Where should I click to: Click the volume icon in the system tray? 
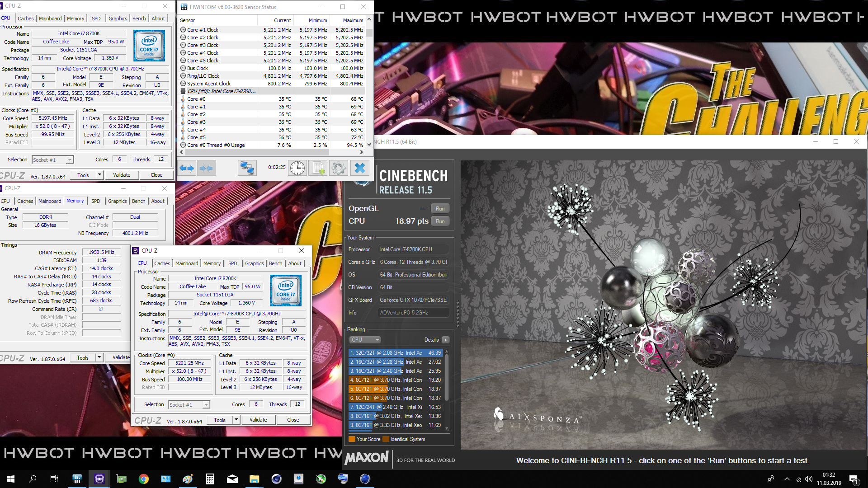[809, 479]
